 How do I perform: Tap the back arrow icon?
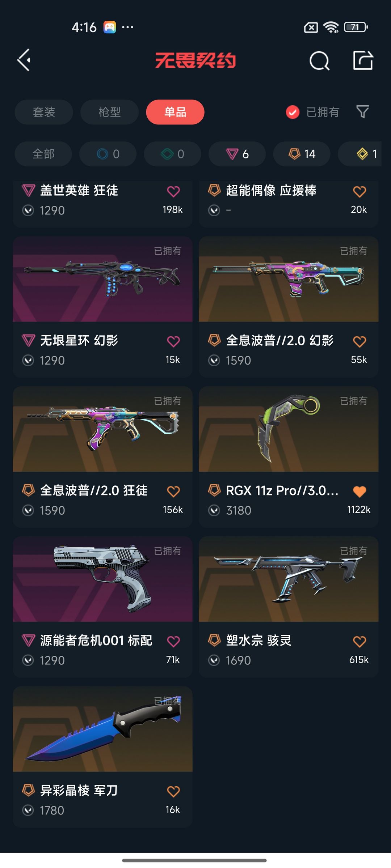coord(24,60)
